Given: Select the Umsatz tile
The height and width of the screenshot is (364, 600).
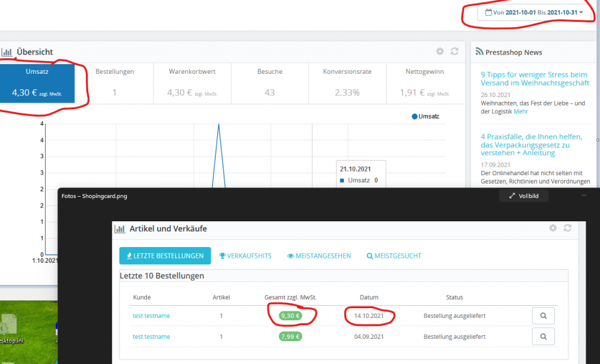Looking at the screenshot, I should pyautogui.click(x=37, y=83).
